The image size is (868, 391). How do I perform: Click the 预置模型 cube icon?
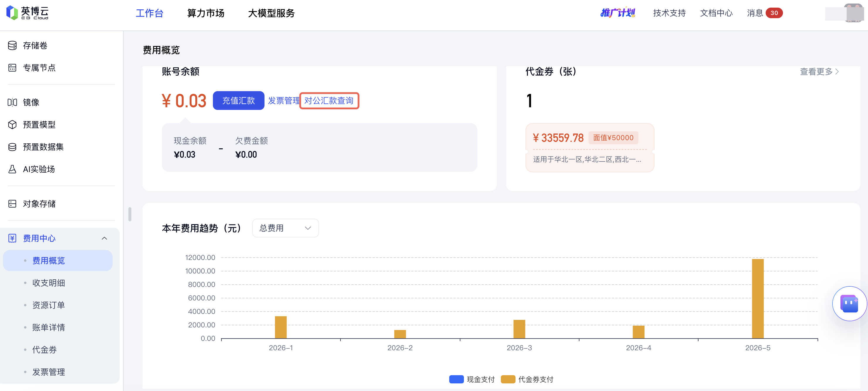(13, 125)
